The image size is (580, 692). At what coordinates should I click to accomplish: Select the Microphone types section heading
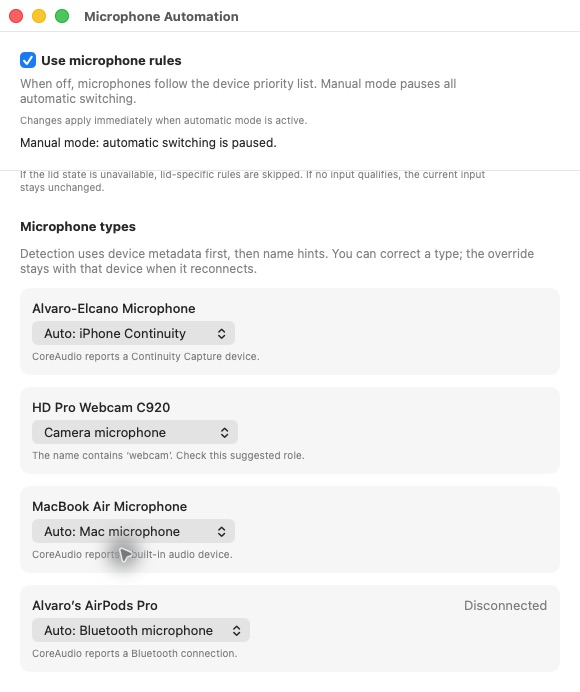tap(78, 226)
